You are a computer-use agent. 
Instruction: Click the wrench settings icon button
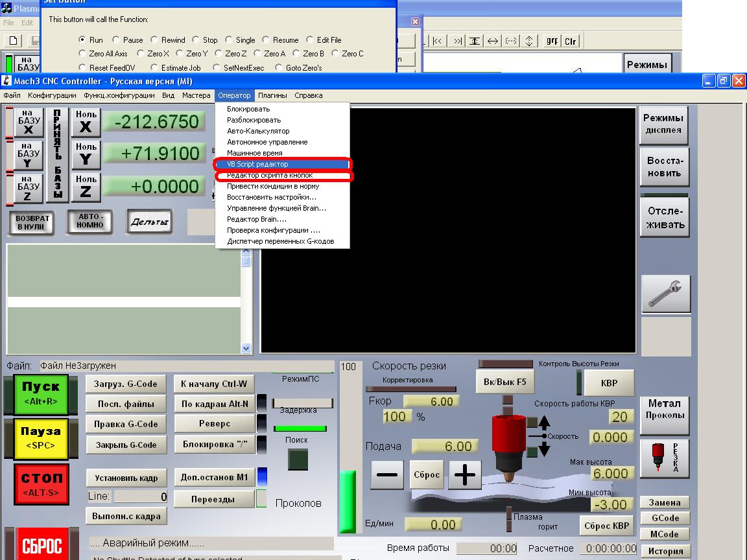[x=665, y=294]
